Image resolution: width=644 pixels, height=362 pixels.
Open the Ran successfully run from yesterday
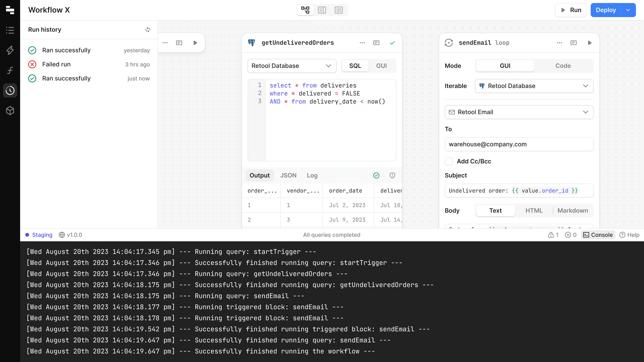(89, 50)
